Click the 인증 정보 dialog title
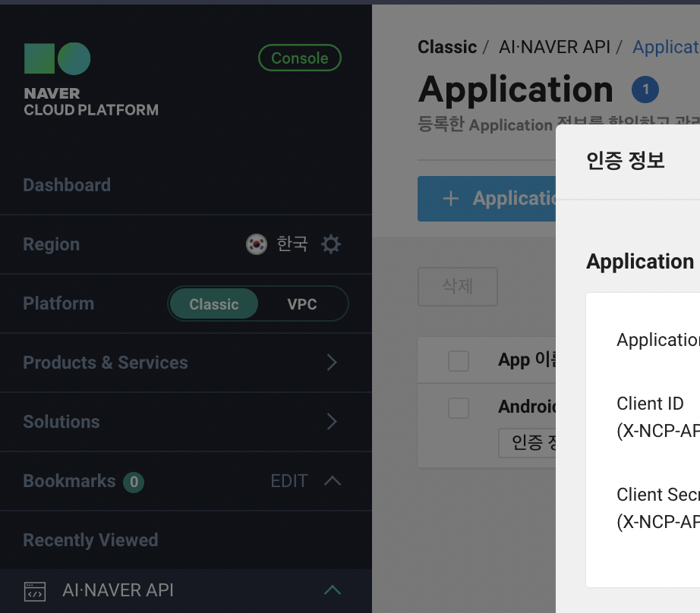The height and width of the screenshot is (613, 700). pyautogui.click(x=625, y=161)
